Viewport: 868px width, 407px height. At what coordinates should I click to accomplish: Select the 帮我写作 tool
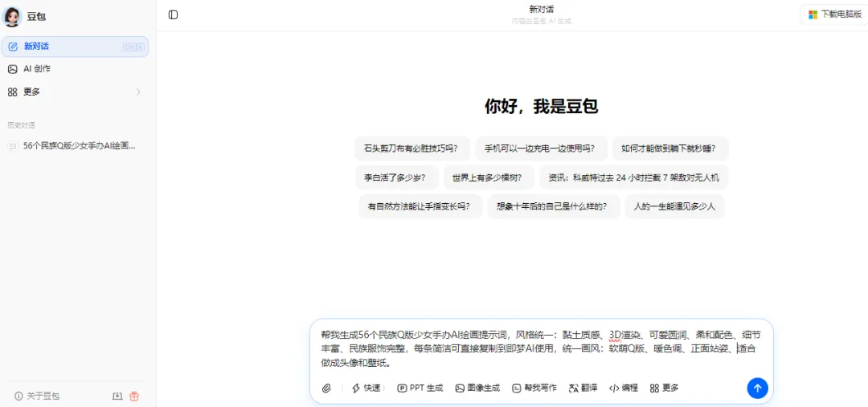point(534,389)
